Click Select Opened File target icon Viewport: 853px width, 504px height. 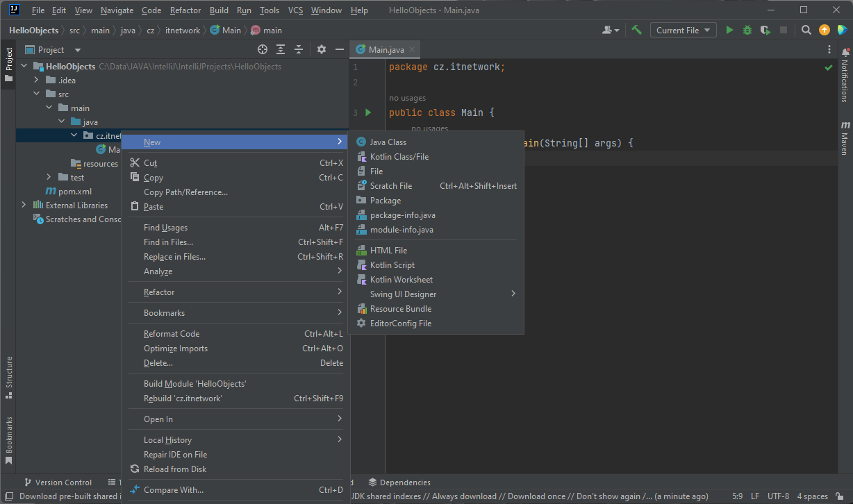tap(263, 49)
